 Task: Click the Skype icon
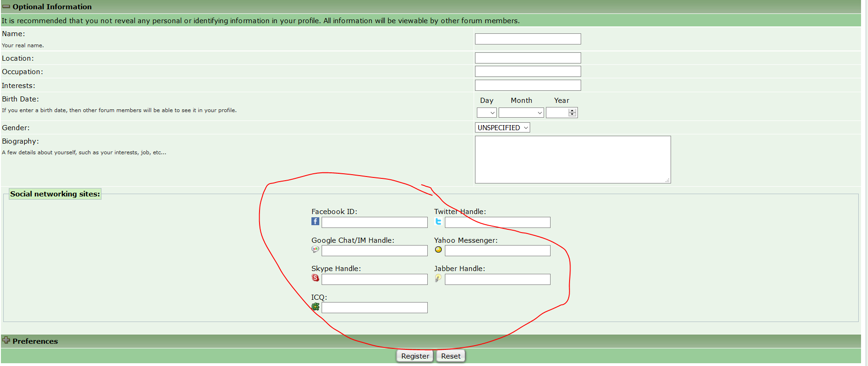[315, 278]
